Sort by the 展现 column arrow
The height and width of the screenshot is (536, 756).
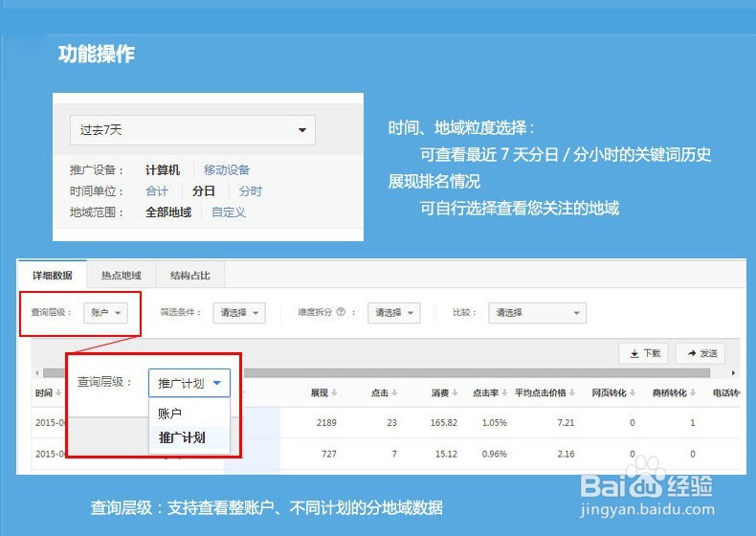(334, 392)
